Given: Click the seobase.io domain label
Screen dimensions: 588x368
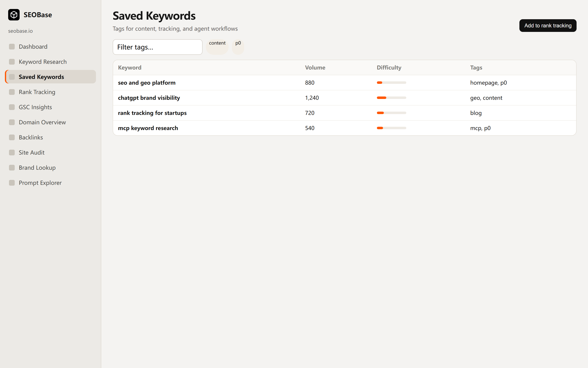Looking at the screenshot, I should [x=20, y=31].
